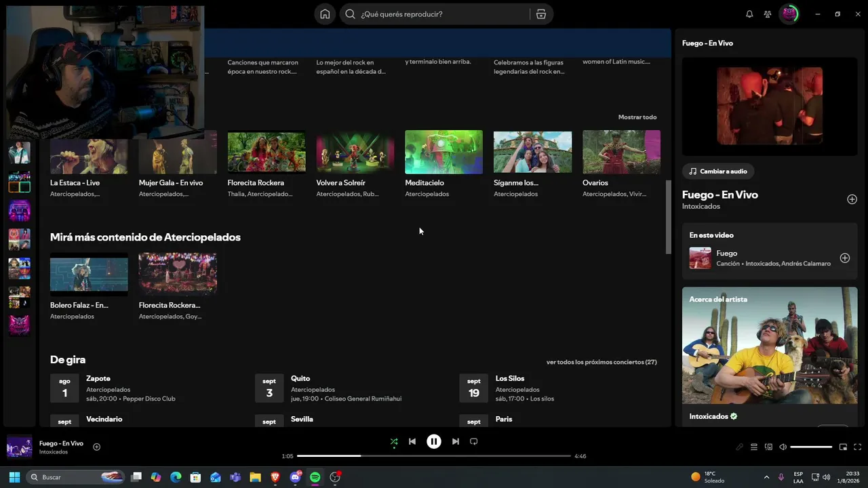868x488 pixels.
Task: Open OBS Studio from the taskbar
Action: (x=335, y=477)
